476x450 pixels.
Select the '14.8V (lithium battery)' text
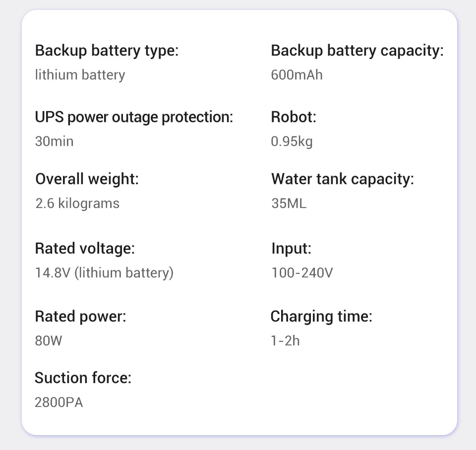coord(104,272)
